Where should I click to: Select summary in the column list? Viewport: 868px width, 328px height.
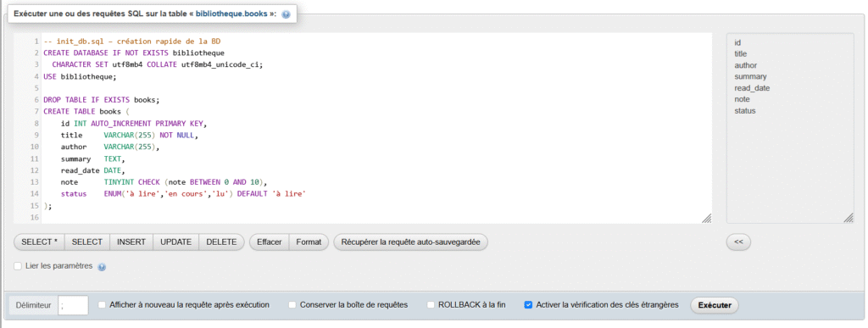(750, 76)
